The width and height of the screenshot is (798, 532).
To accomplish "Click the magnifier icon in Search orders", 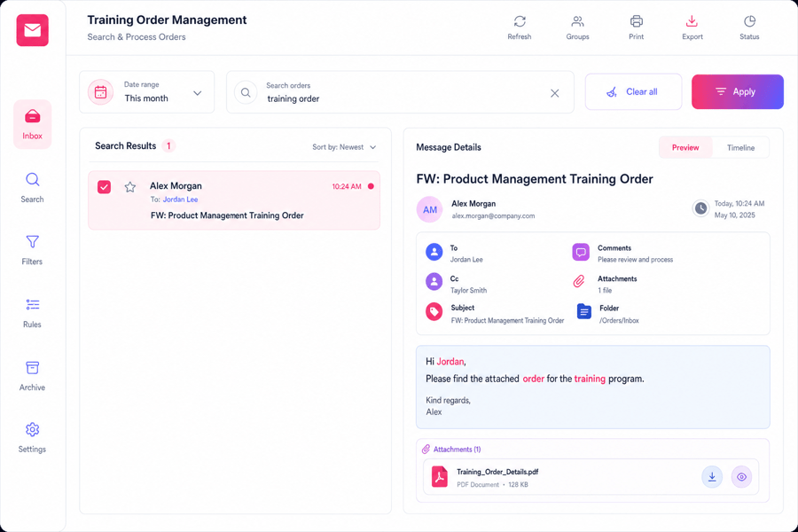I will [246, 92].
